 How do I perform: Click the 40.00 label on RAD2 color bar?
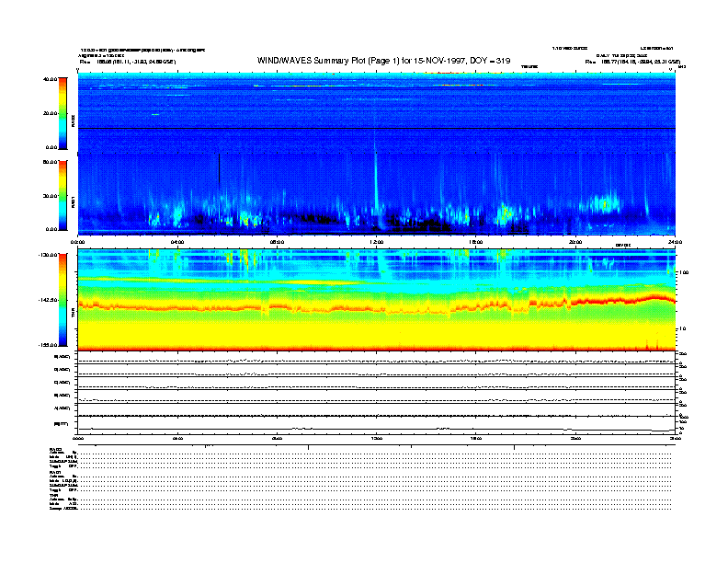point(50,79)
